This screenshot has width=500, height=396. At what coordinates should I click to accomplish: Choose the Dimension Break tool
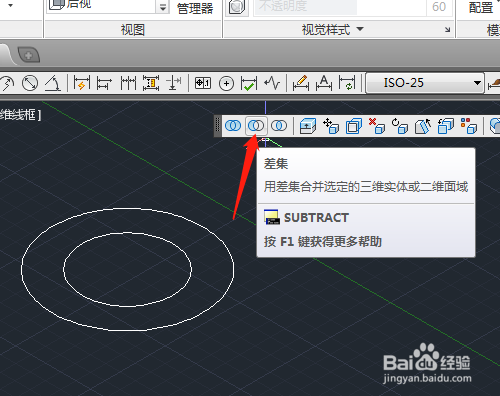pyautogui.click(x=174, y=83)
